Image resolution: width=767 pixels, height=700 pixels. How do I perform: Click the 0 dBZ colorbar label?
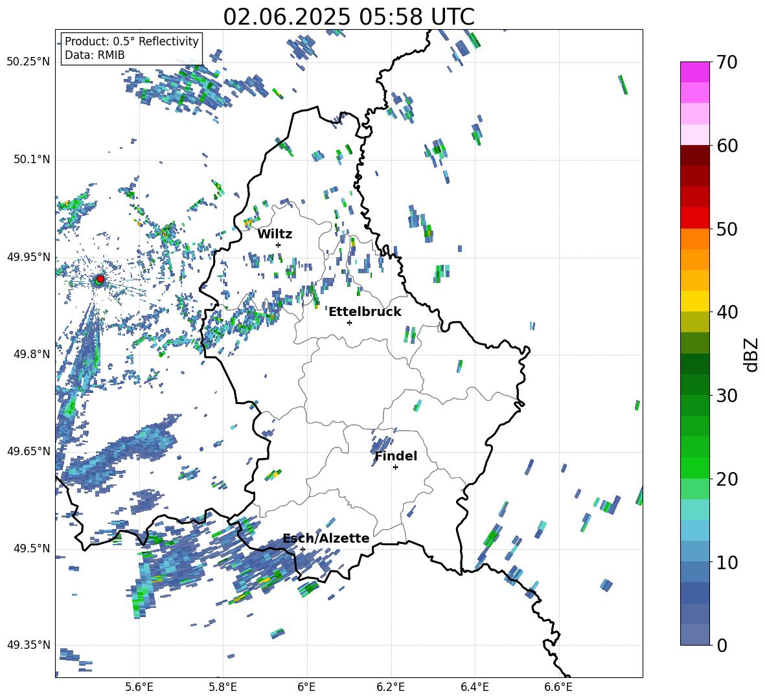(722, 645)
